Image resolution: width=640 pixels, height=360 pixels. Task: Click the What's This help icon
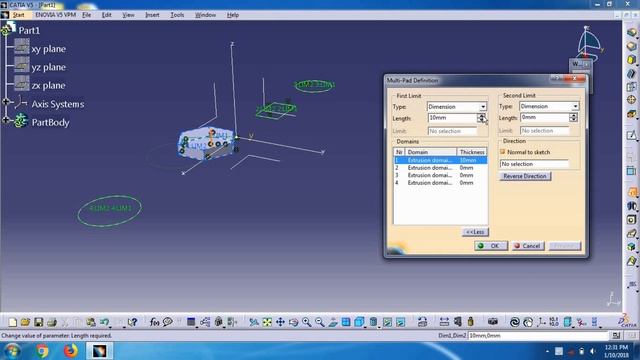132,322
